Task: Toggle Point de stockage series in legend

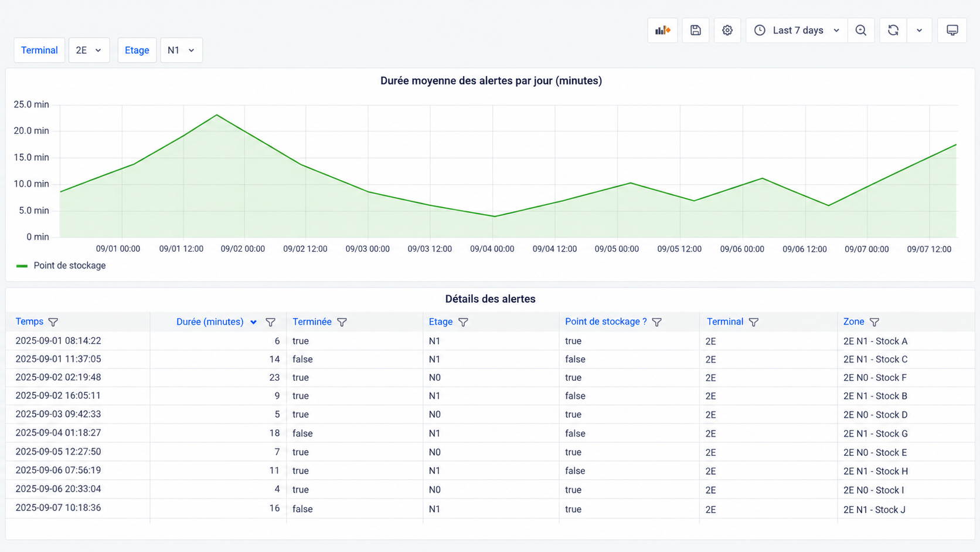Action: point(70,266)
